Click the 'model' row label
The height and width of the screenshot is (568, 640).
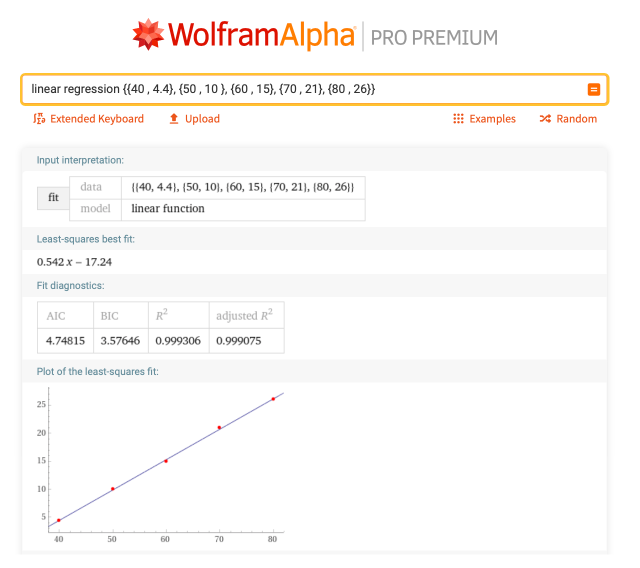[x=96, y=209]
